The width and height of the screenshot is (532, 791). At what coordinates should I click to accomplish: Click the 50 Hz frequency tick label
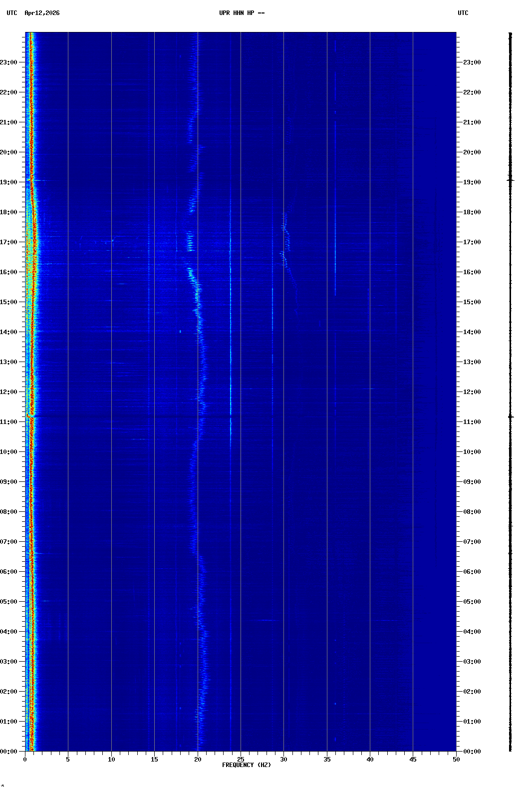(456, 760)
